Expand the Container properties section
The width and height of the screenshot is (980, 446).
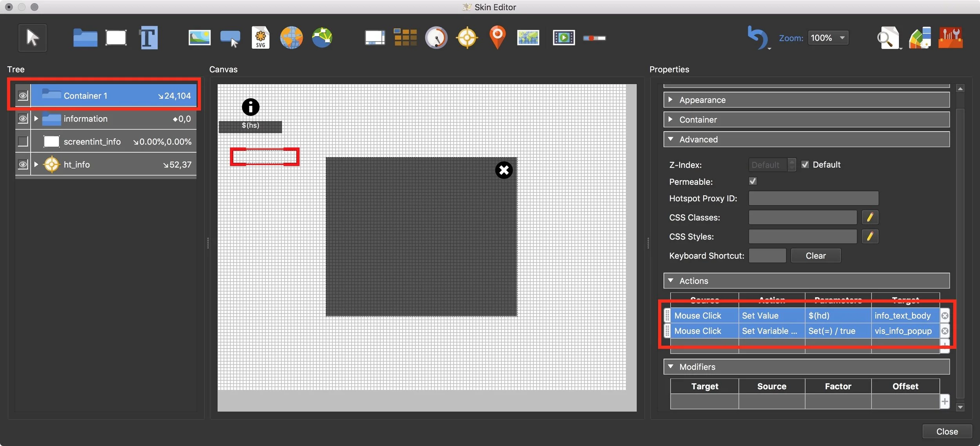(671, 119)
